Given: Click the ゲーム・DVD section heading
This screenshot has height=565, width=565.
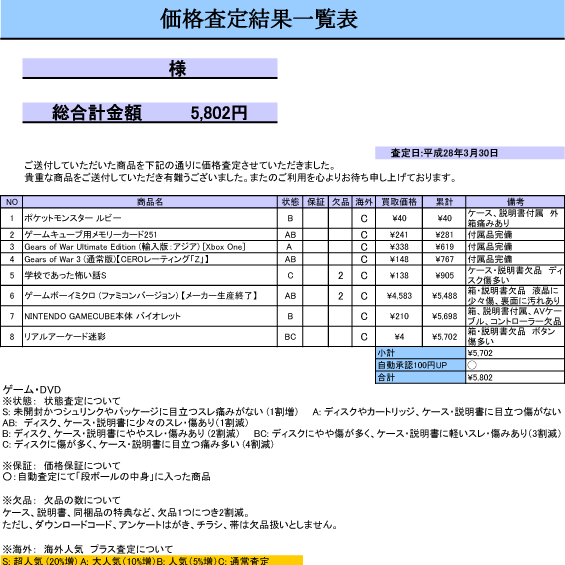Looking at the screenshot, I should point(32,390).
